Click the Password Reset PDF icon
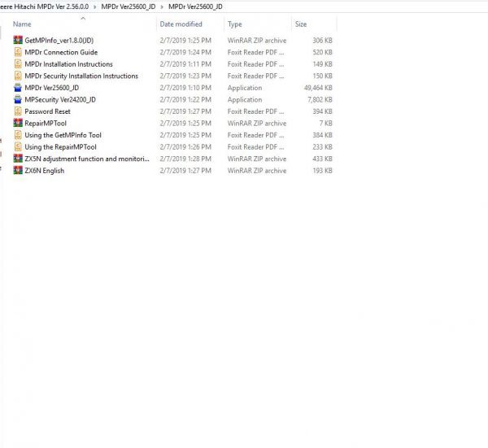 (x=18, y=111)
